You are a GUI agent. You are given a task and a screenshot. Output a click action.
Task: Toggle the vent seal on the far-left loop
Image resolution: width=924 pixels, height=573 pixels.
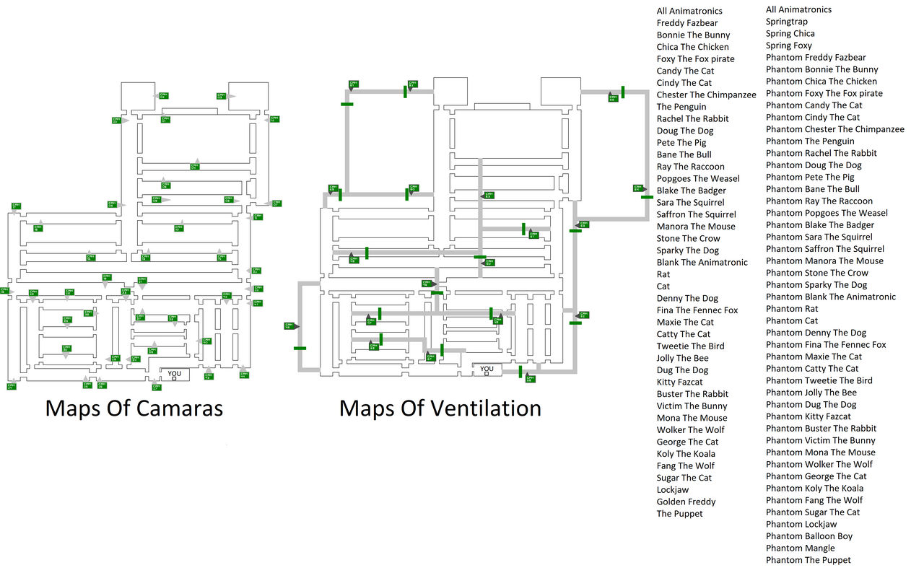point(300,349)
